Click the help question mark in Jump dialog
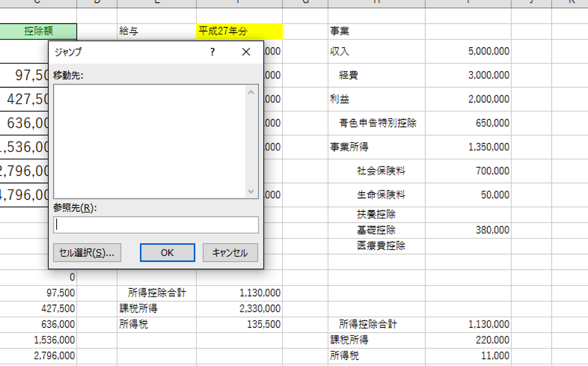The height and width of the screenshot is (366, 588). click(213, 52)
